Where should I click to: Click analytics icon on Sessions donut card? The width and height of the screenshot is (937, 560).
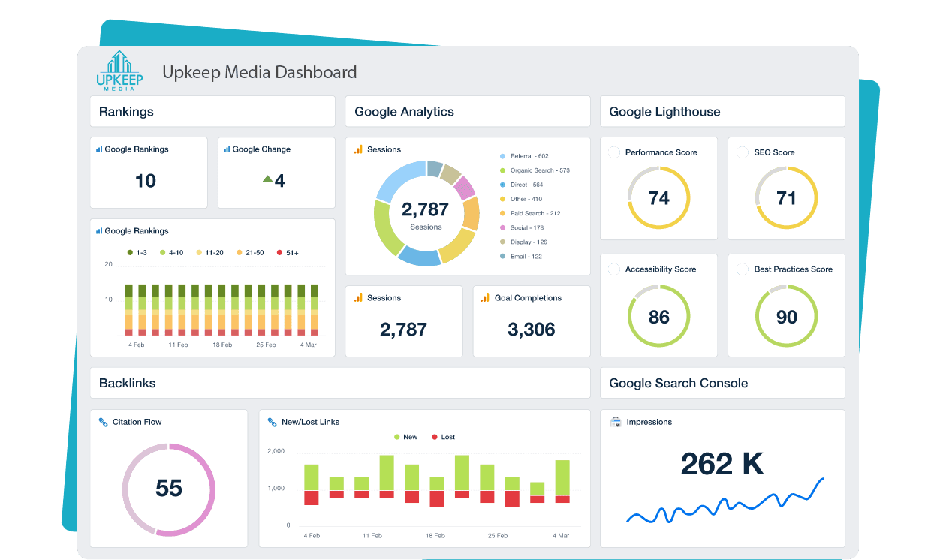[359, 149]
